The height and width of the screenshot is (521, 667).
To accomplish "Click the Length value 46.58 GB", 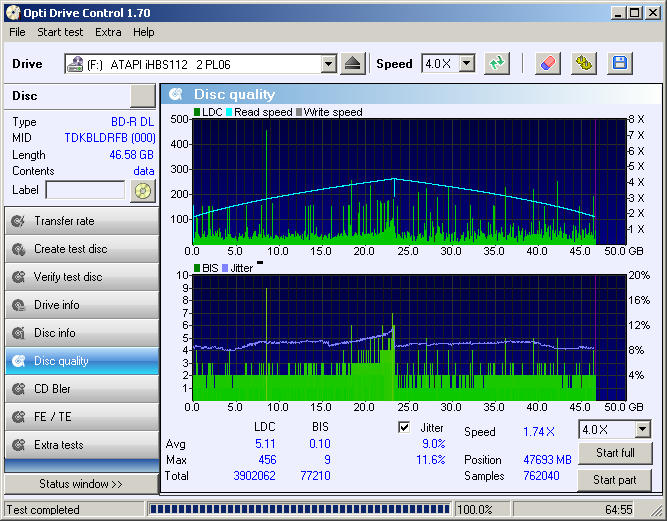I will pos(131,155).
